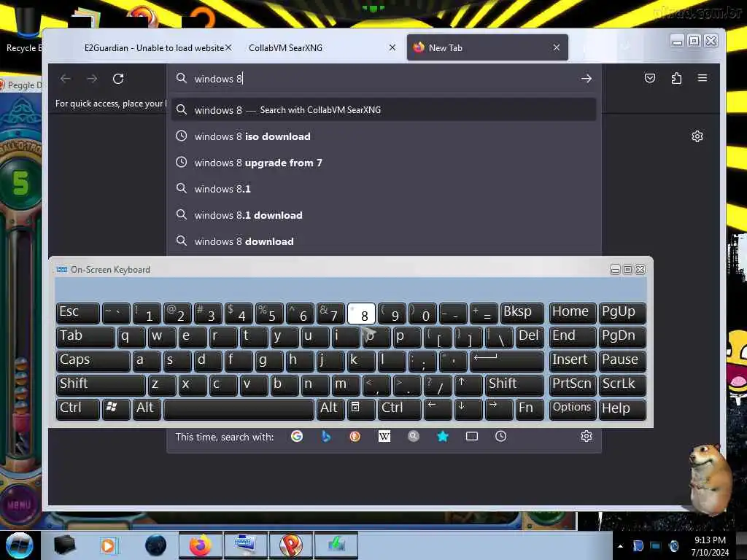The image size is (747, 560).
Task: Open Firefox hamburger application menu
Action: click(x=703, y=77)
